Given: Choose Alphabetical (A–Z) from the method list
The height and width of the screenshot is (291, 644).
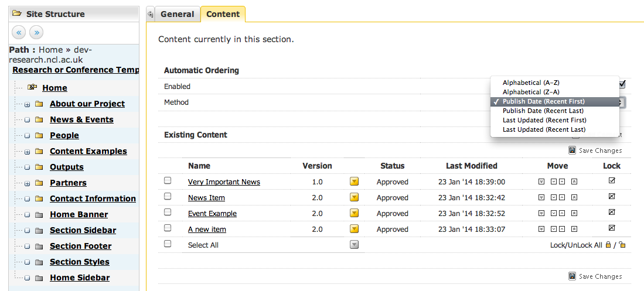Looking at the screenshot, I should pos(530,83).
